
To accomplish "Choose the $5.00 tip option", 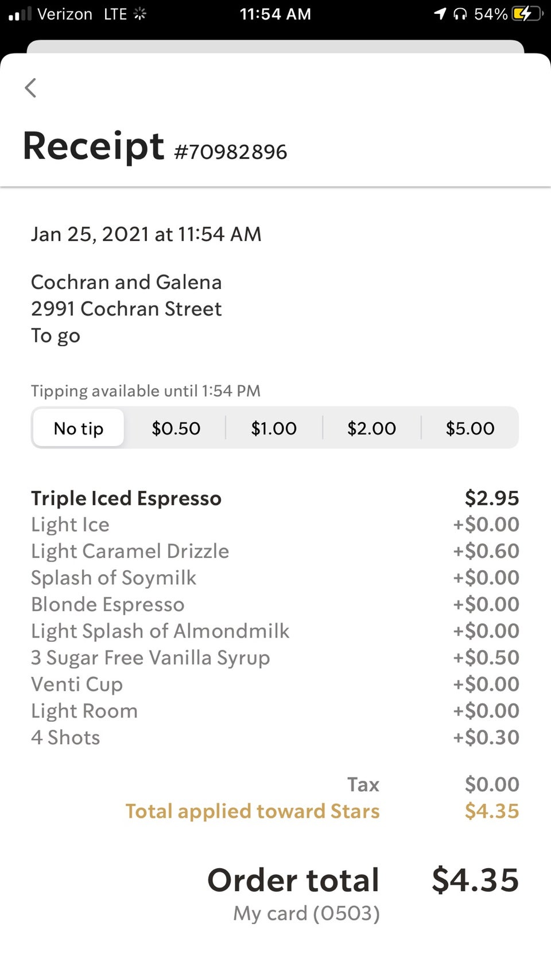I will pyautogui.click(x=469, y=428).
